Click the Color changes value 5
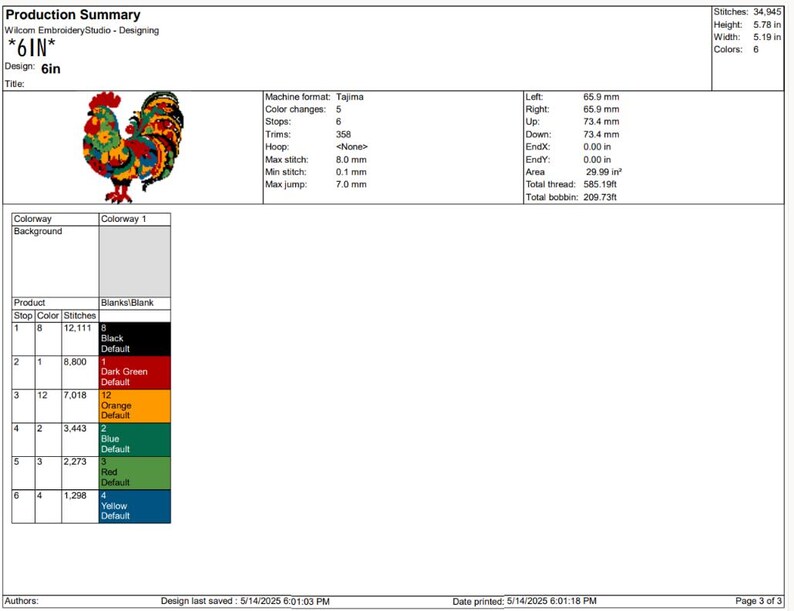This screenshot has width=794, height=611. coord(338,109)
